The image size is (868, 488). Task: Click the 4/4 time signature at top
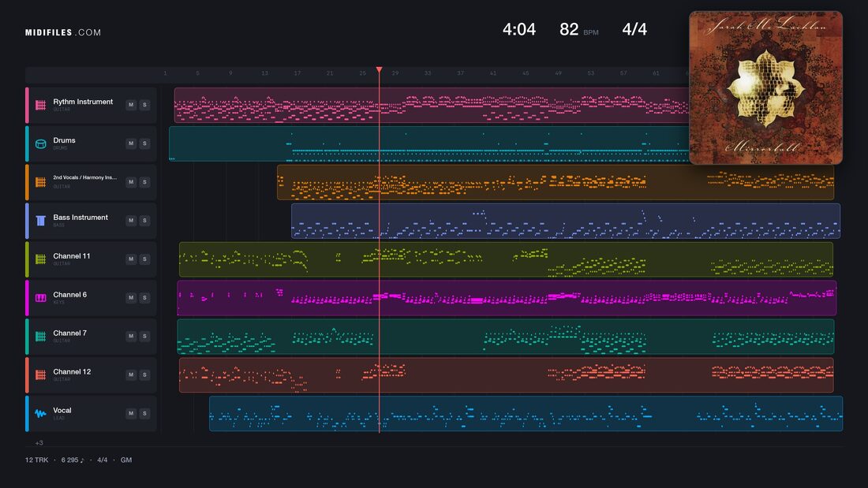634,29
